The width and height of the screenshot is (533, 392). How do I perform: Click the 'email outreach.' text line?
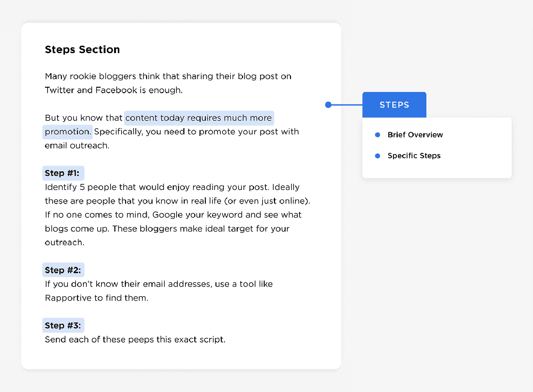click(x=77, y=146)
